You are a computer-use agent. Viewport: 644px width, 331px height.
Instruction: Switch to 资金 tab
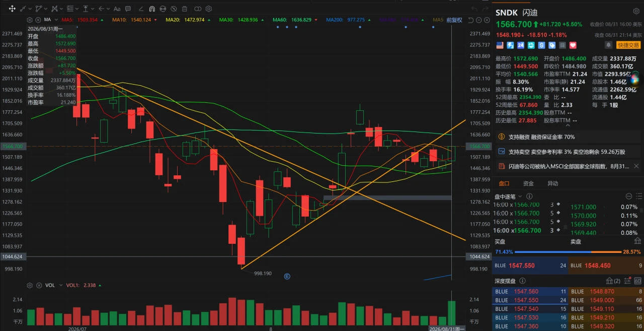pyautogui.click(x=528, y=184)
